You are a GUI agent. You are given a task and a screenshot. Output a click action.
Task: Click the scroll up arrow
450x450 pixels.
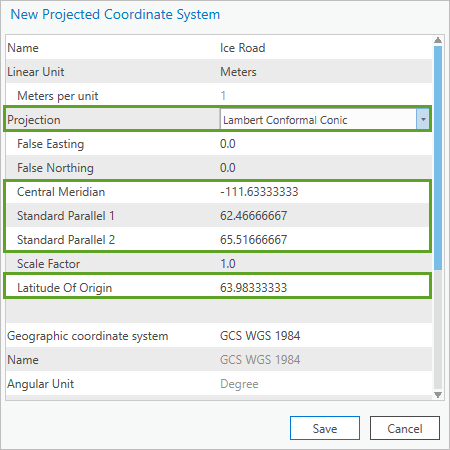(438, 40)
